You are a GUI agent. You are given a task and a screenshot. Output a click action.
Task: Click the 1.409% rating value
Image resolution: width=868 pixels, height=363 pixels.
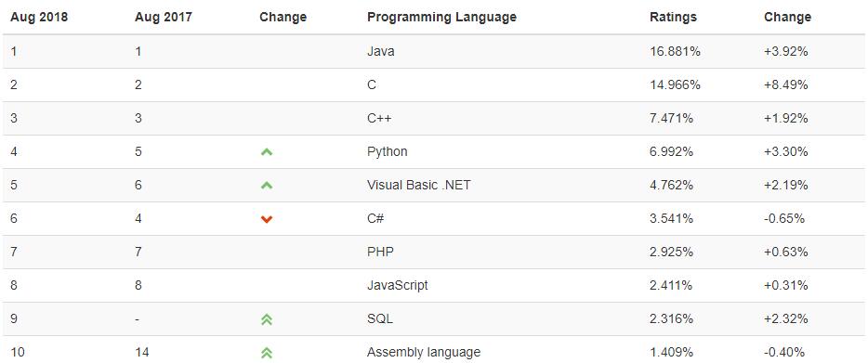pyautogui.click(x=672, y=352)
